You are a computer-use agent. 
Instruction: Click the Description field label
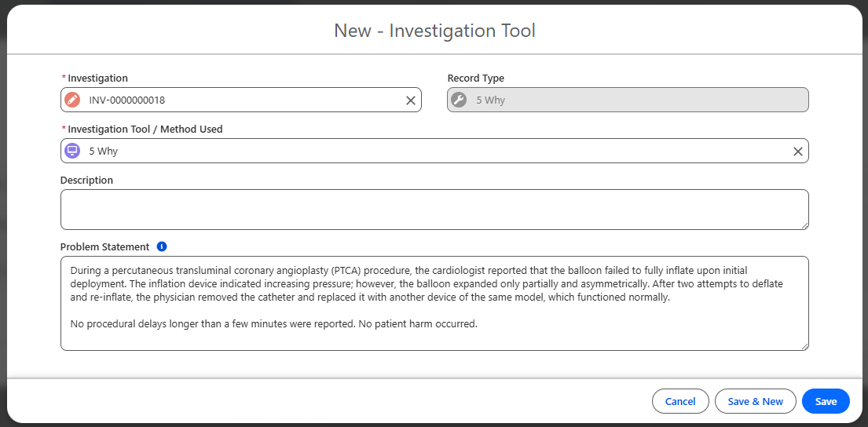point(86,181)
